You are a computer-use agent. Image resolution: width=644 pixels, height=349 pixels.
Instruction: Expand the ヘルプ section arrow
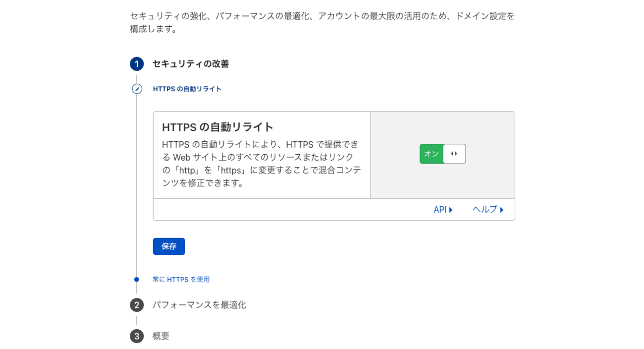(x=502, y=210)
